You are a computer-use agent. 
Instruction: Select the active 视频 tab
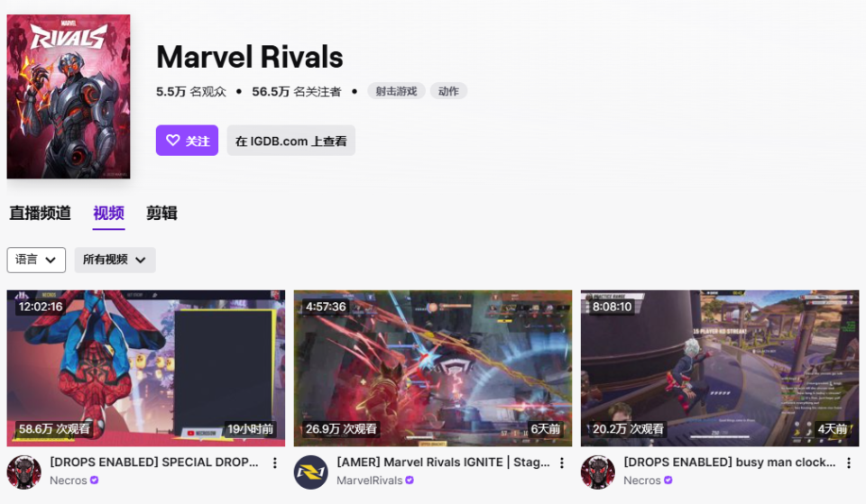tap(109, 213)
